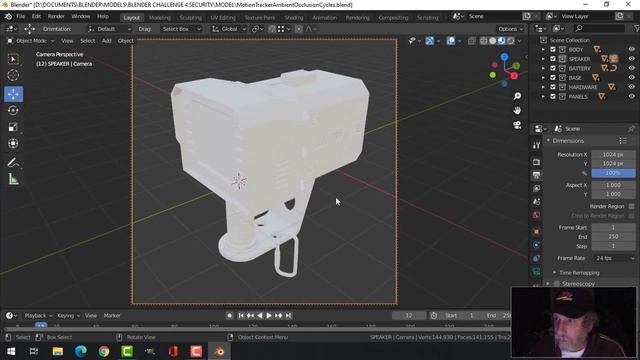Enable the Render Region checkbox
The height and width of the screenshot is (360, 640).
pos(631,207)
